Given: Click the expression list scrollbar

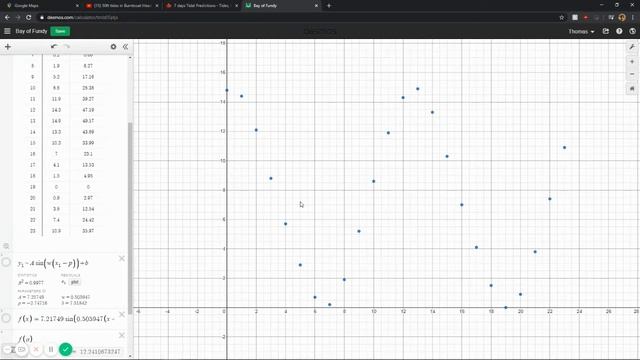Looking at the screenshot, I should coord(130,218).
